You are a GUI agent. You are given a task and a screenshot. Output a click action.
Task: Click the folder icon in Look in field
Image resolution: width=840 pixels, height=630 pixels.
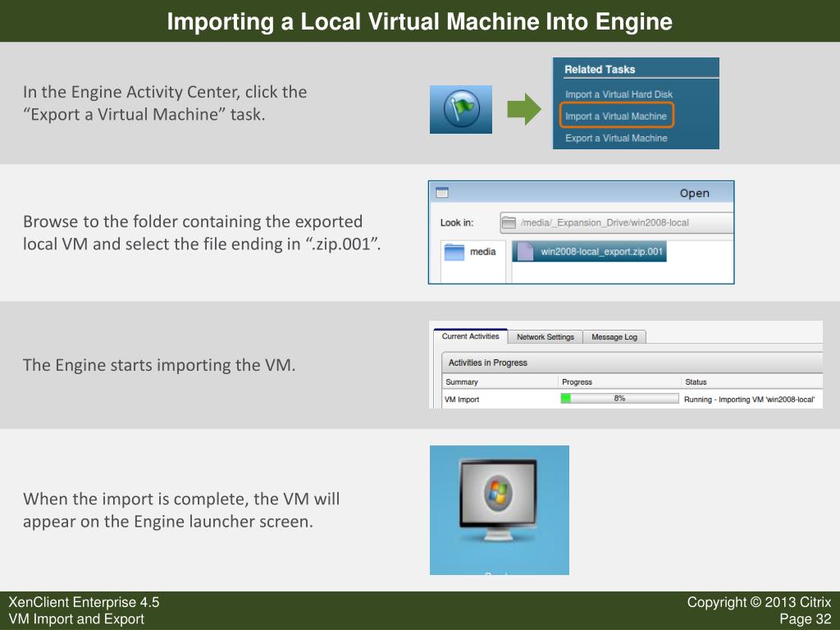tap(509, 223)
